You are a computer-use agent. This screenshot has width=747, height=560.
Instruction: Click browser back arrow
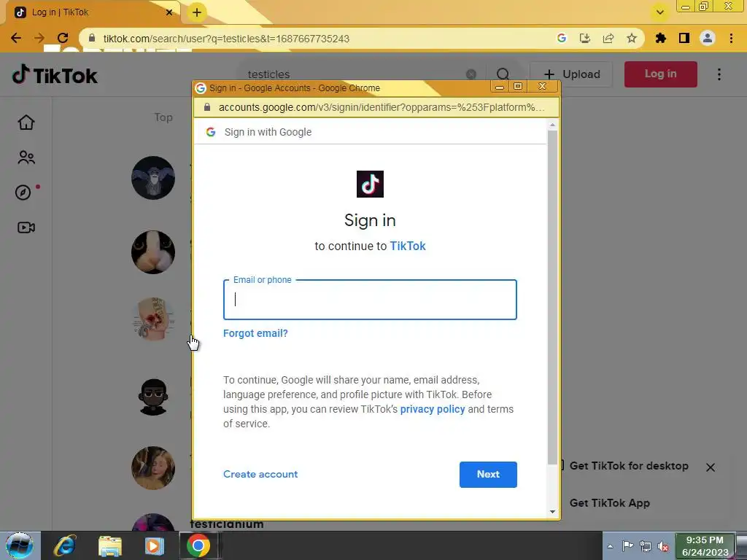click(x=16, y=38)
